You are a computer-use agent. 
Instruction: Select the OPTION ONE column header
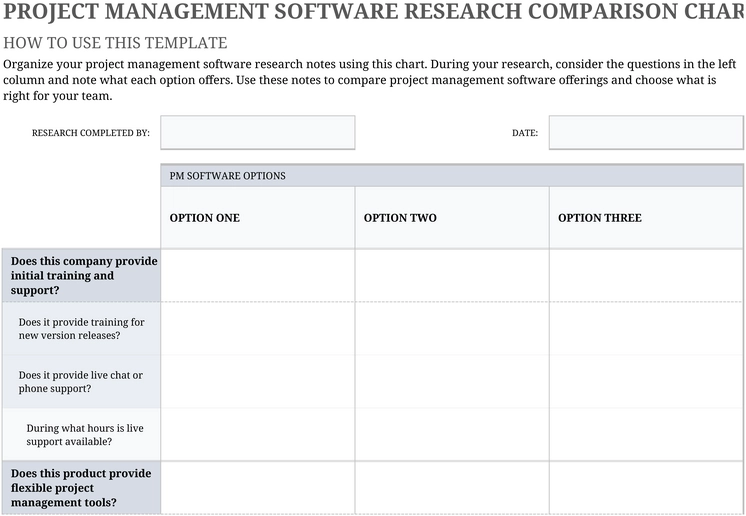[x=257, y=218]
